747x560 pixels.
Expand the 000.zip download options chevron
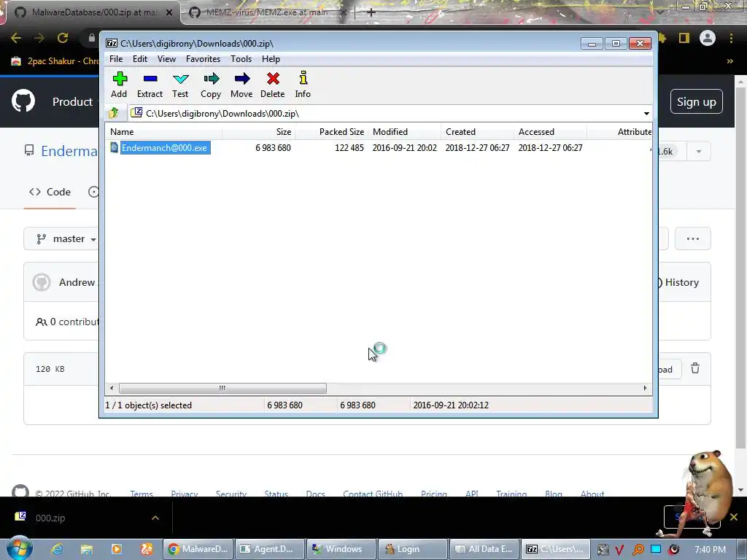tap(155, 518)
